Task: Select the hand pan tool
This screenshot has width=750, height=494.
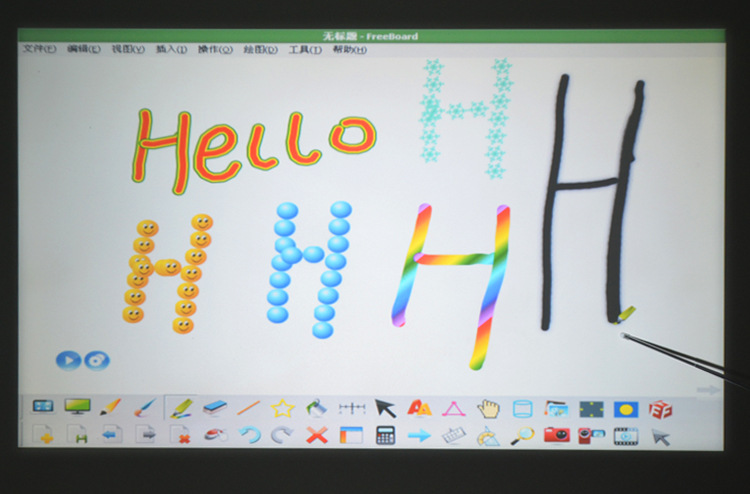Action: 488,408
